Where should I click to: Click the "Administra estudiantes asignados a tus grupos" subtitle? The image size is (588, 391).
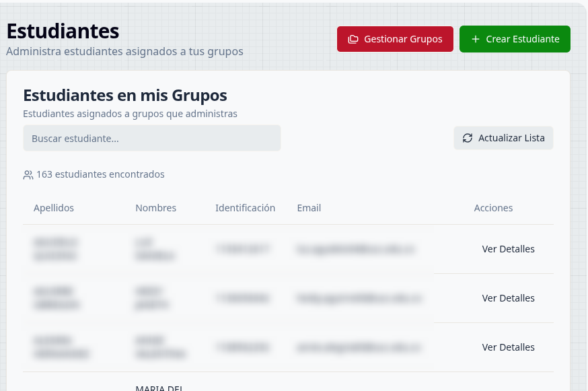124,51
